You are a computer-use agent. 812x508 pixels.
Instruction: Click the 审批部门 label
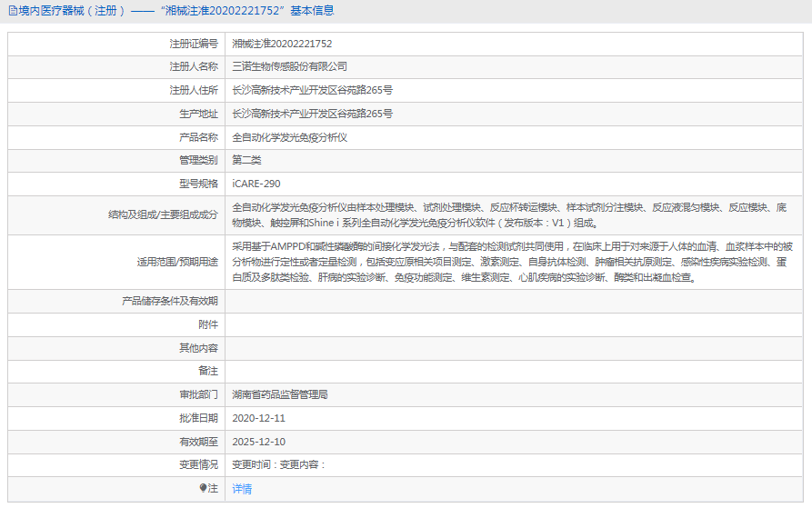click(x=198, y=394)
